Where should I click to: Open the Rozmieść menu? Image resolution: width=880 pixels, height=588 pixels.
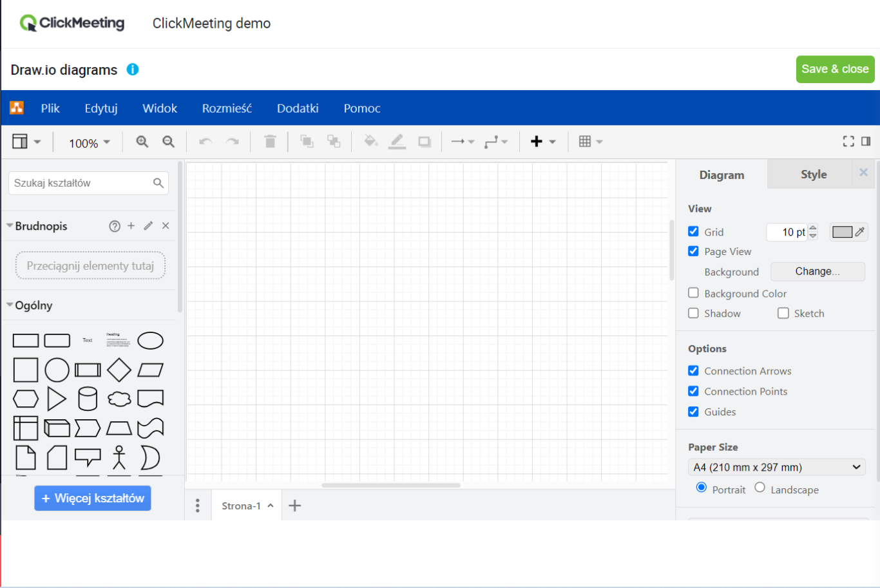point(227,108)
